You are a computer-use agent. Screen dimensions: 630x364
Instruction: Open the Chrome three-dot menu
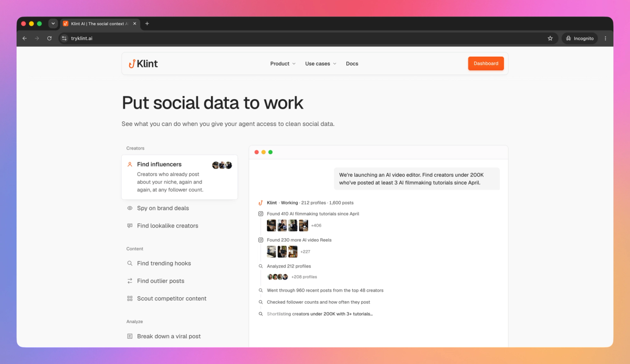[x=605, y=38]
